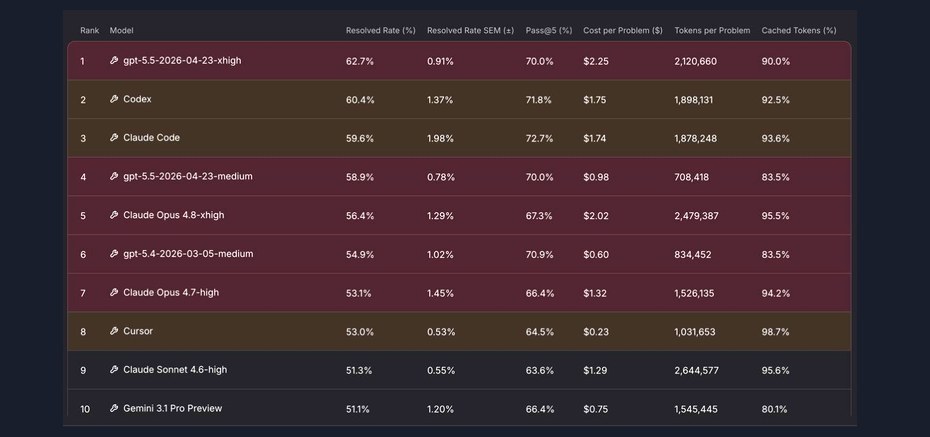Viewport: 930px width, 437px height.
Task: Click the Rank column header
Action: (x=90, y=30)
